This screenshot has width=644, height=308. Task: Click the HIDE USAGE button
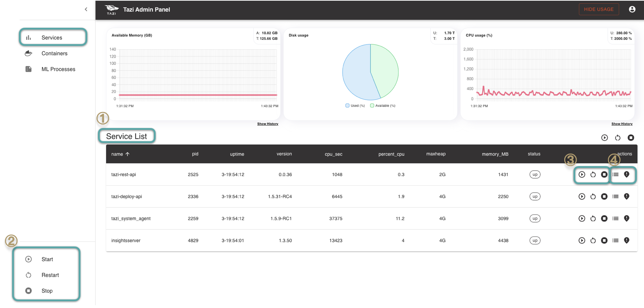tap(599, 9)
